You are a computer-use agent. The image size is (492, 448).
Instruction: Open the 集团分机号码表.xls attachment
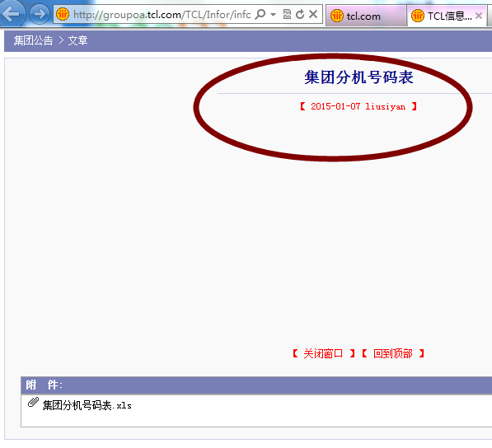click(x=87, y=405)
